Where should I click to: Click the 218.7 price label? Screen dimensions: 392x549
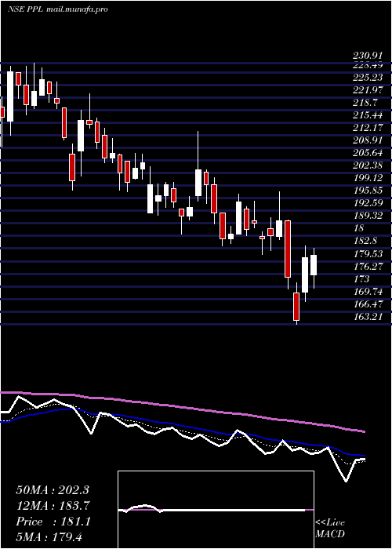click(x=365, y=103)
